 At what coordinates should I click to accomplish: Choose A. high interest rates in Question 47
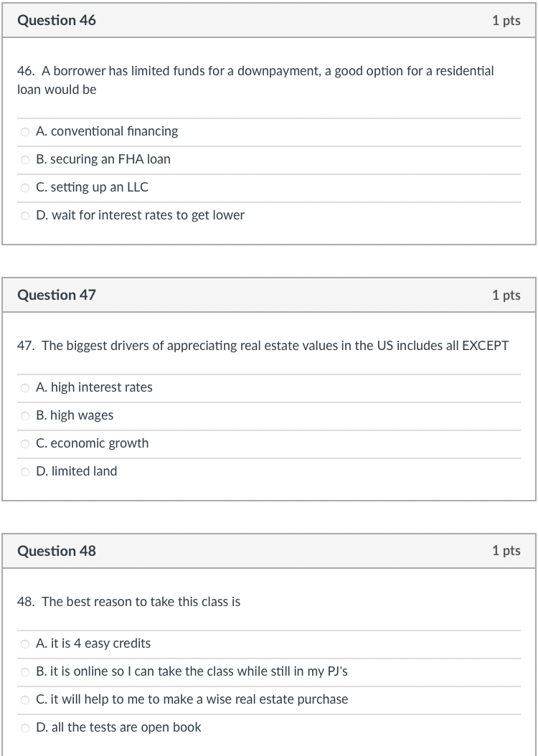24,387
